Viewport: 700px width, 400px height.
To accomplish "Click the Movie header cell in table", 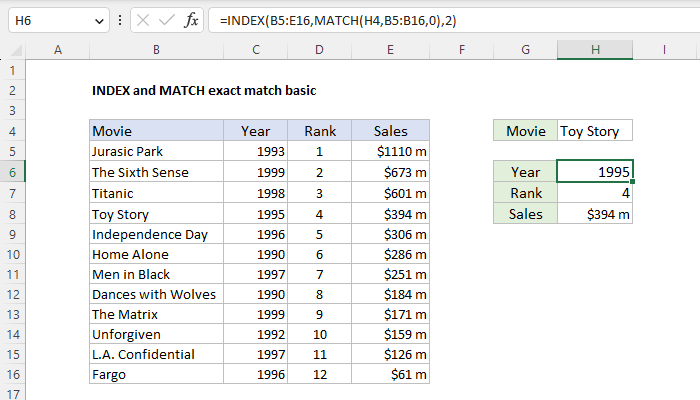I will [x=156, y=131].
